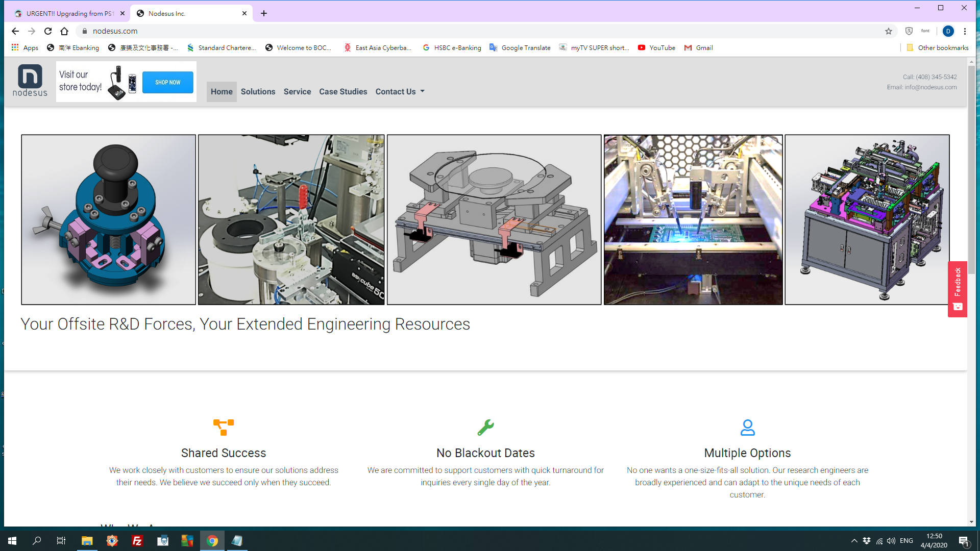
Task: Open the Case Studies menu item
Action: (x=343, y=92)
